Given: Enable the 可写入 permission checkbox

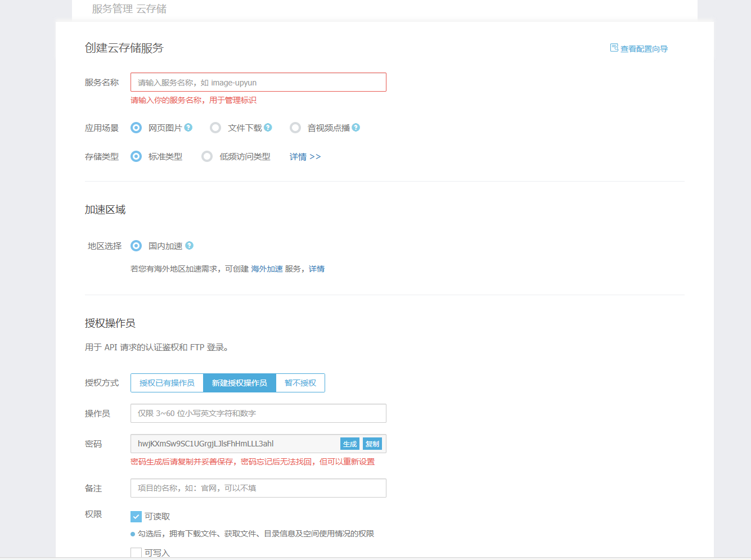Looking at the screenshot, I should pyautogui.click(x=136, y=553).
